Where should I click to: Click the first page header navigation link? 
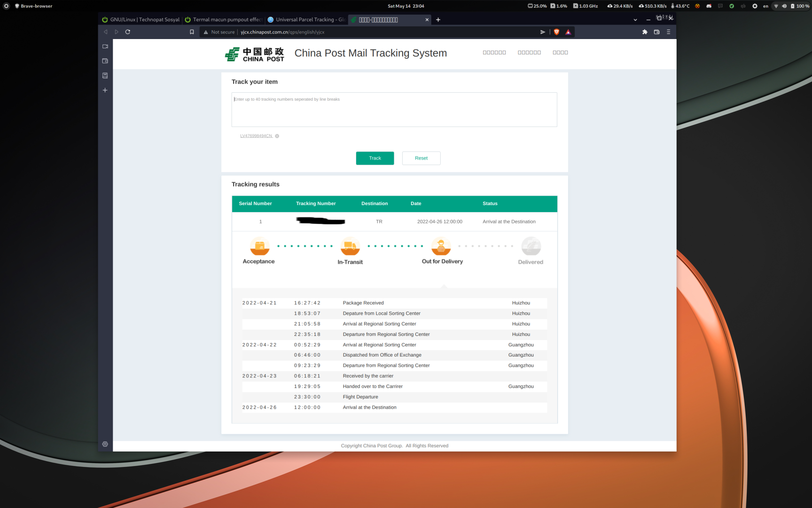tap(494, 53)
